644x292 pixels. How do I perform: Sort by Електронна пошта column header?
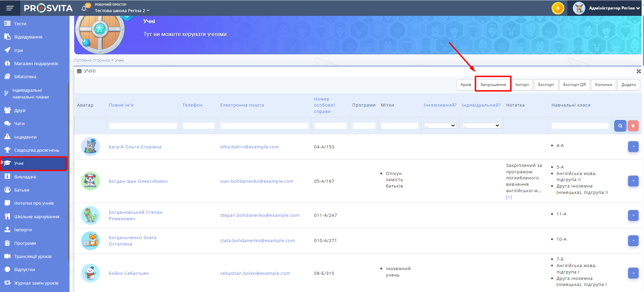[242, 105]
